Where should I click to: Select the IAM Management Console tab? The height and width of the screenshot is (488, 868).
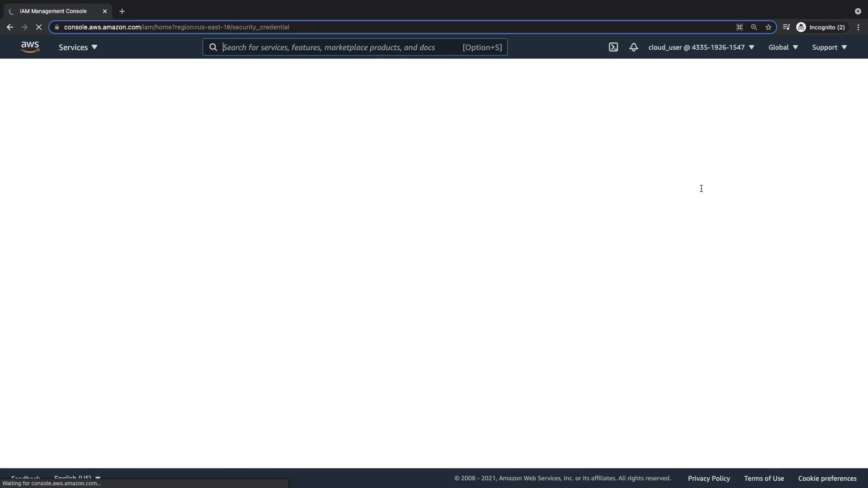pos(53,11)
